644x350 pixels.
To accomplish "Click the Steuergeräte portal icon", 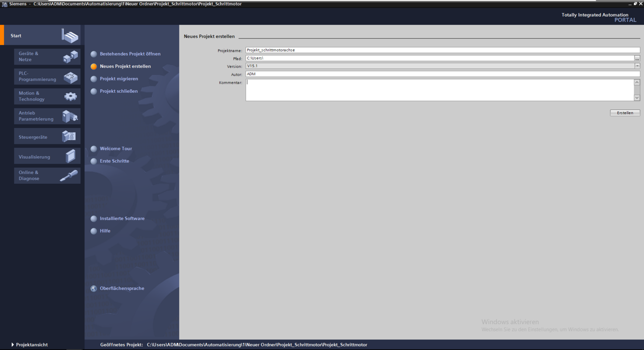I will point(69,136).
